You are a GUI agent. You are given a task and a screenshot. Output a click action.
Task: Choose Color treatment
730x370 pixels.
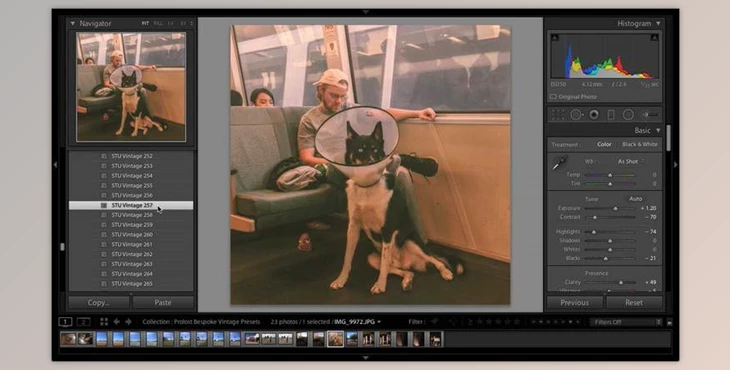coord(604,144)
